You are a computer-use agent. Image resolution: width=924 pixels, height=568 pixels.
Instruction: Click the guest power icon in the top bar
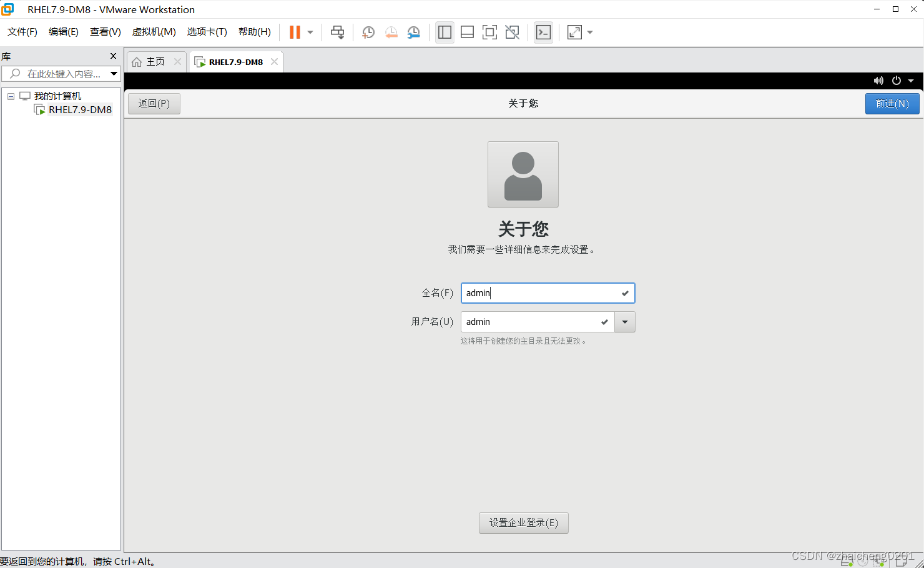[x=897, y=81]
